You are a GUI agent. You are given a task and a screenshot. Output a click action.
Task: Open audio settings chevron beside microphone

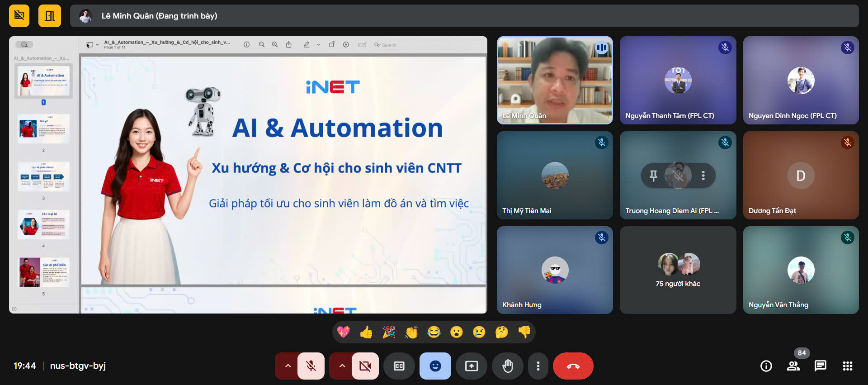(x=288, y=366)
